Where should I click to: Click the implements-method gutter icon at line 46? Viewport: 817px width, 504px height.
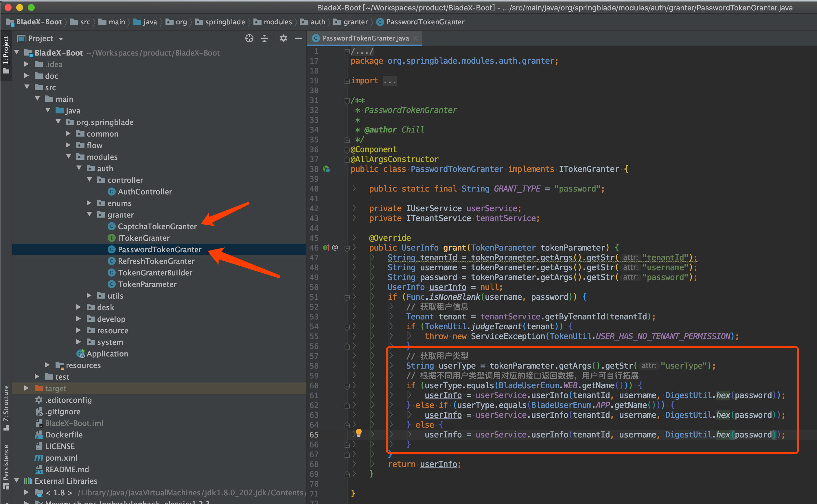pyautogui.click(x=326, y=248)
